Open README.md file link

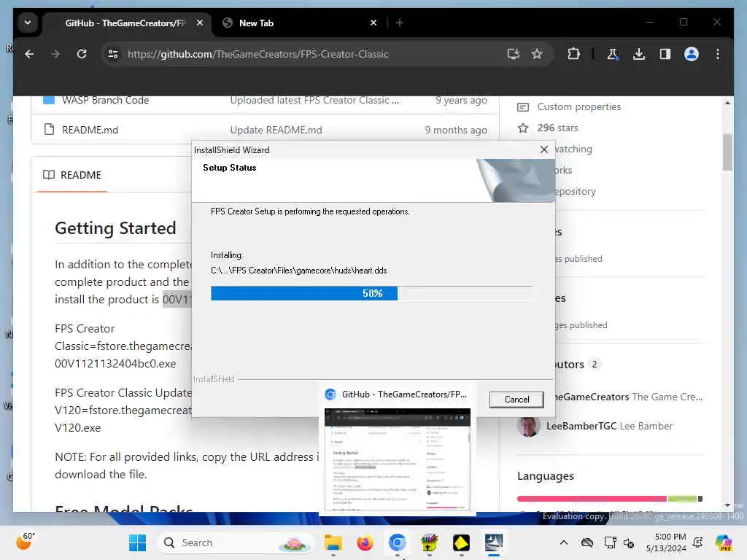pos(90,130)
